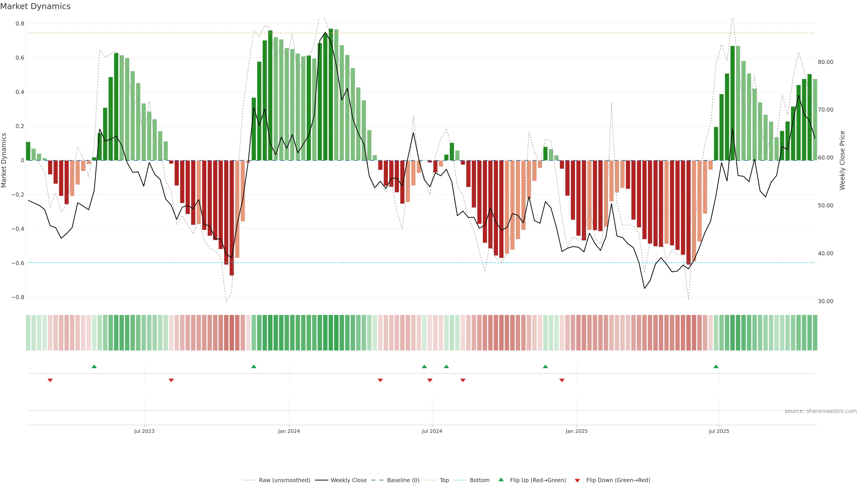Toggle the Weekly Close legend entry
This screenshot has height=488, width=868.
point(348,480)
